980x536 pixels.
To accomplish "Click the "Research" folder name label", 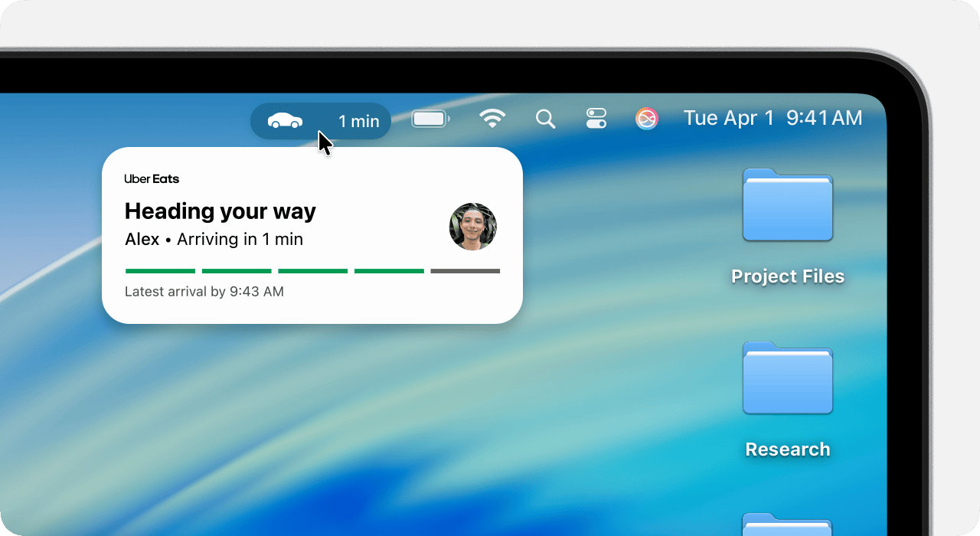I will pyautogui.click(x=788, y=449).
